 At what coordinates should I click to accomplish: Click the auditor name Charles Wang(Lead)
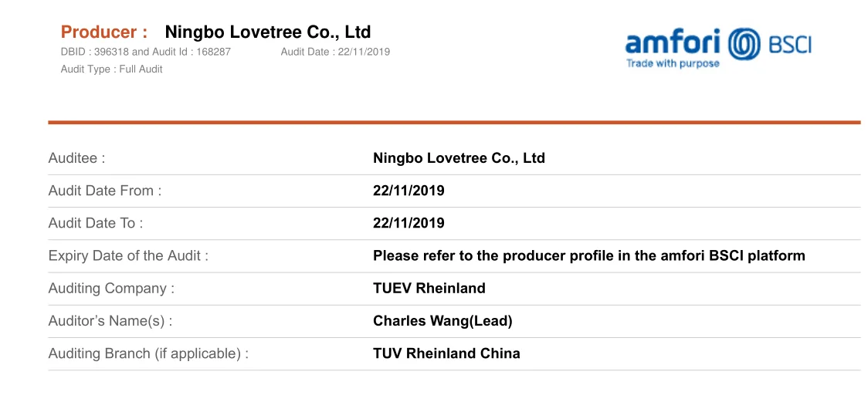(442, 321)
